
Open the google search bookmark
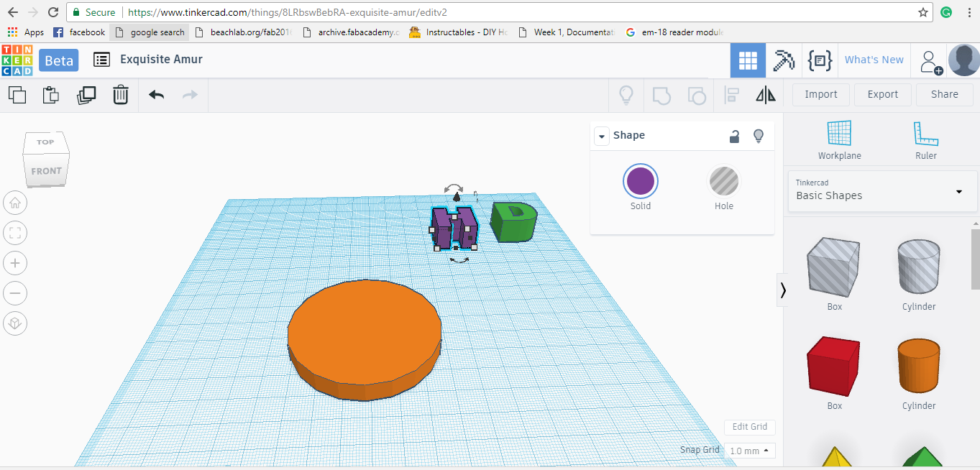tap(150, 32)
